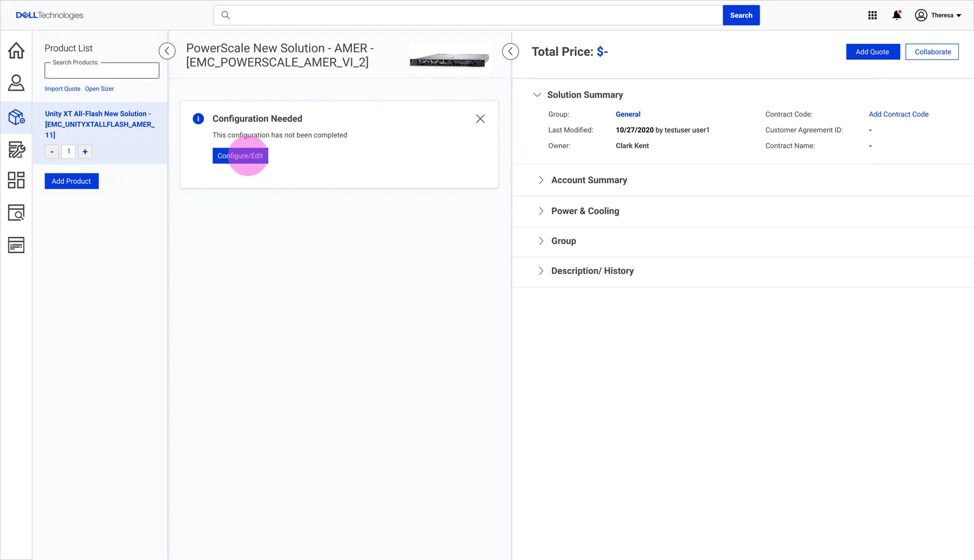Image resolution: width=974 pixels, height=560 pixels.
Task: Click the Add Quote button
Action: pyautogui.click(x=872, y=52)
